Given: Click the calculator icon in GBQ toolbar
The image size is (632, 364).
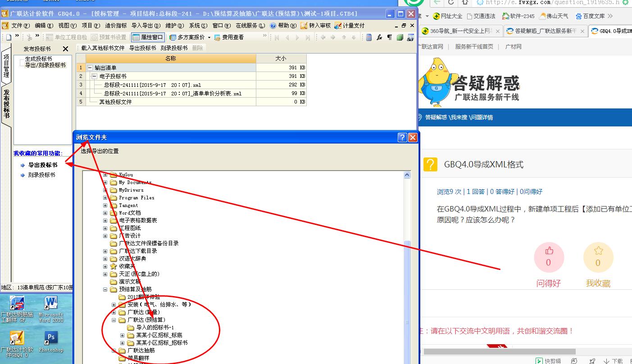Looking at the screenshot, I should click(x=369, y=37).
